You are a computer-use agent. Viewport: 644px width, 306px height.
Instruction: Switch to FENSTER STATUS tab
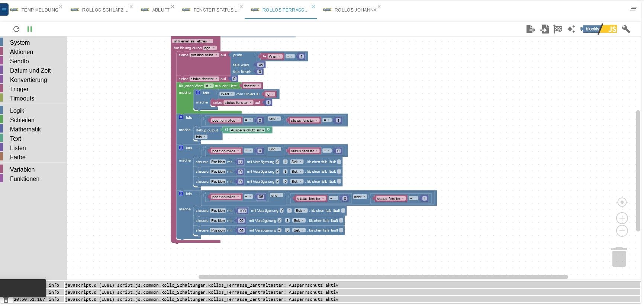216,10
